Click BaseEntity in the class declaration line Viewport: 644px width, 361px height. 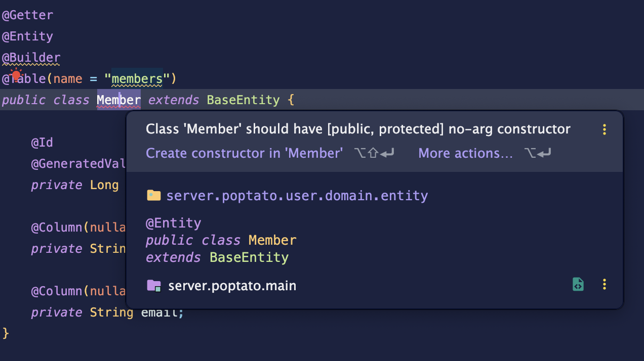tap(243, 100)
